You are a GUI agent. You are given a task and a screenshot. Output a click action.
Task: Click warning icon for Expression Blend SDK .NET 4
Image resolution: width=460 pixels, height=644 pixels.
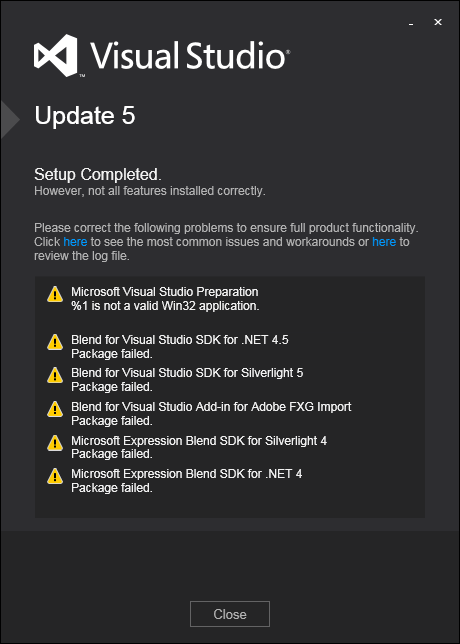pos(55,476)
